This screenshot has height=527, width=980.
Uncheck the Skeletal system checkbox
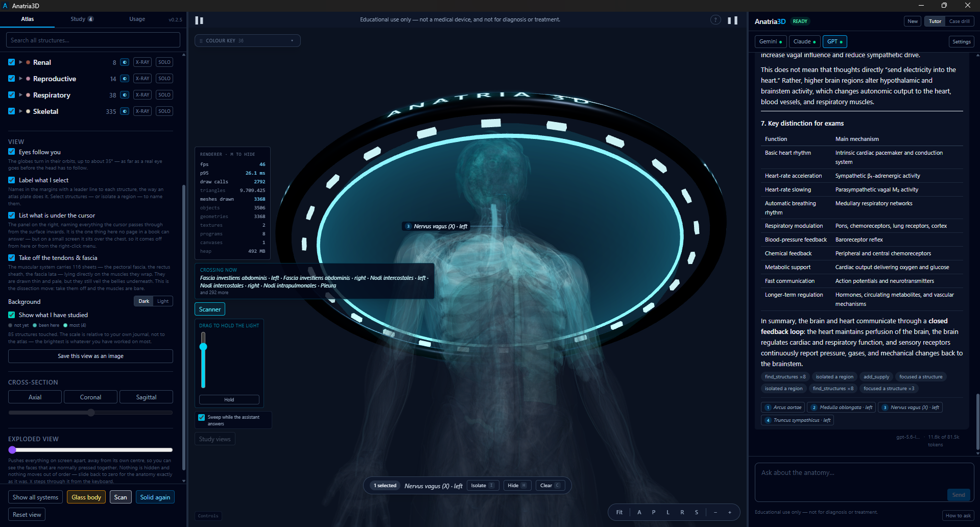(11, 111)
